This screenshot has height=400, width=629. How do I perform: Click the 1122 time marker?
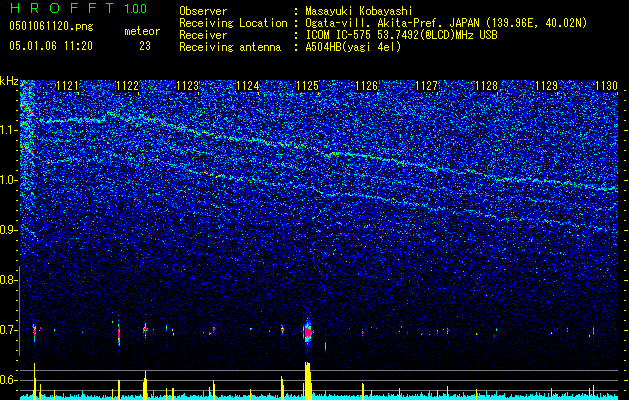pos(128,86)
